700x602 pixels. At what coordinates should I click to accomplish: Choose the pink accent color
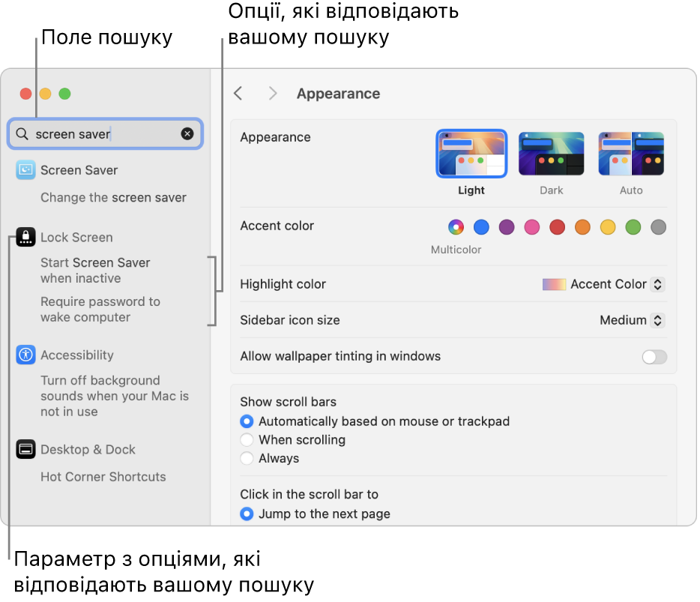pos(531,227)
